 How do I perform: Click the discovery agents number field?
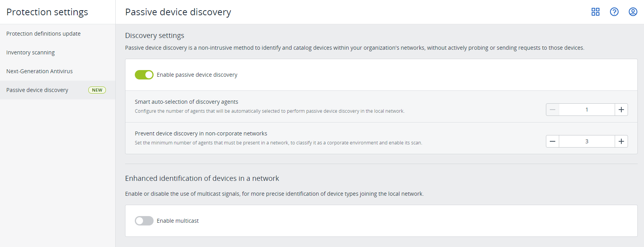pos(587,110)
